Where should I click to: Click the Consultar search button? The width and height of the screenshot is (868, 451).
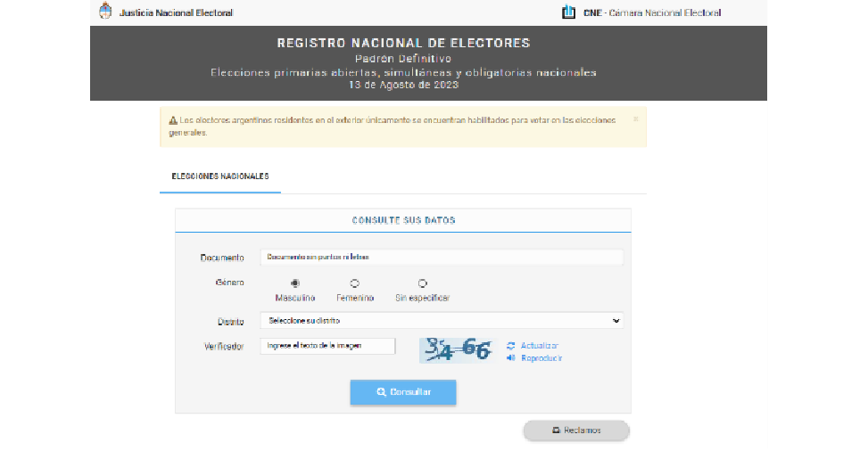click(x=403, y=392)
